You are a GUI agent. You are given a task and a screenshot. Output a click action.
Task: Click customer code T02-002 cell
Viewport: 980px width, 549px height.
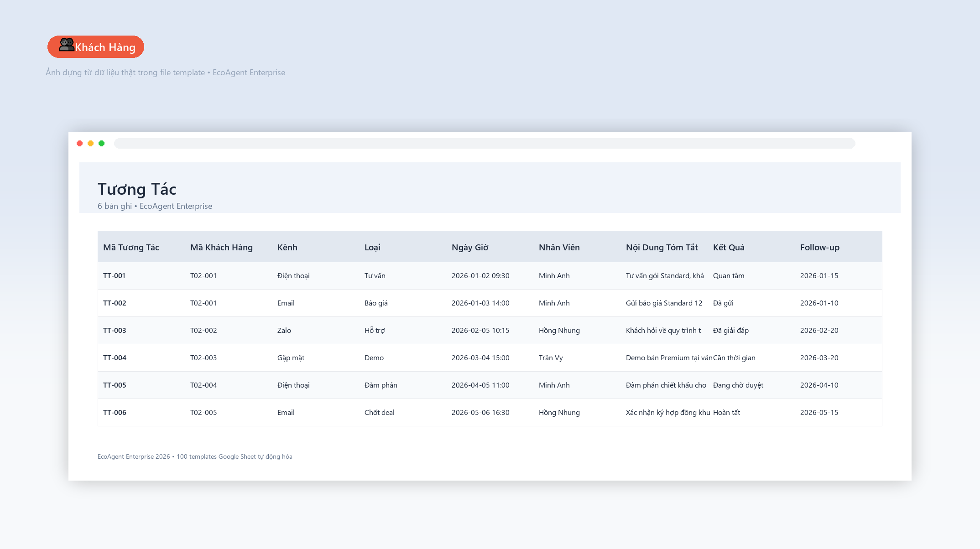[x=203, y=330]
